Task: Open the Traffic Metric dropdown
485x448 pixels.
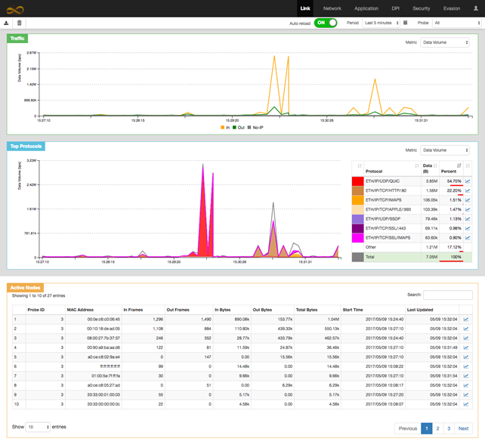Action: click(x=444, y=43)
